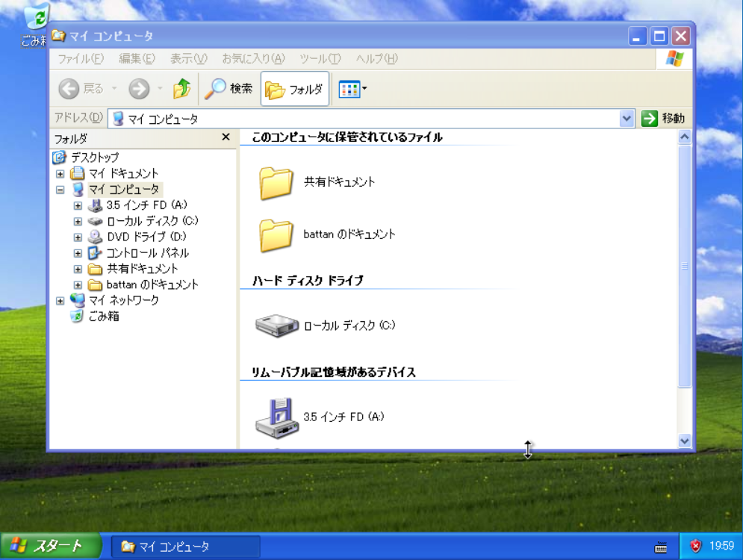Click the forward navigation arrow

tap(139, 89)
